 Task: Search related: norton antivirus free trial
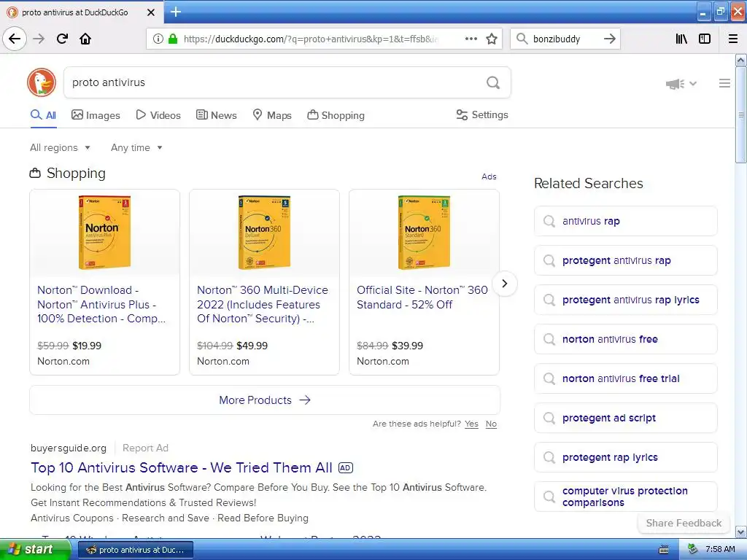click(x=625, y=378)
